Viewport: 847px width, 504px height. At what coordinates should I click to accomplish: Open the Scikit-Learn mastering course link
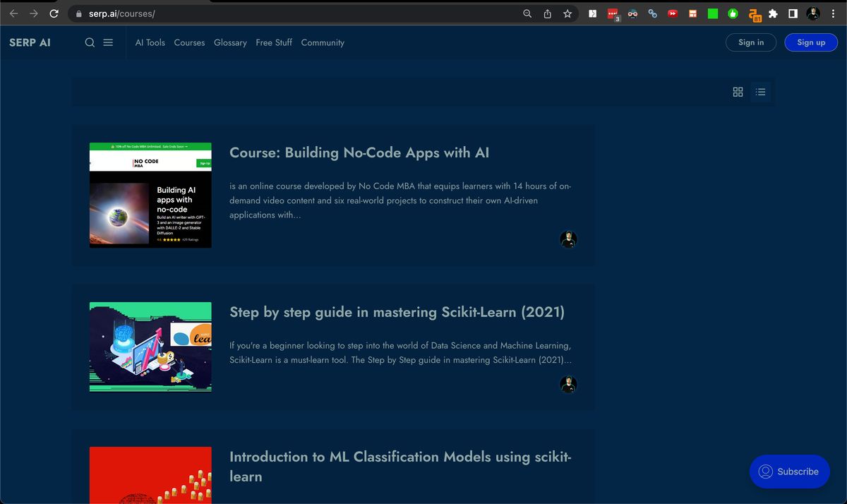397,311
